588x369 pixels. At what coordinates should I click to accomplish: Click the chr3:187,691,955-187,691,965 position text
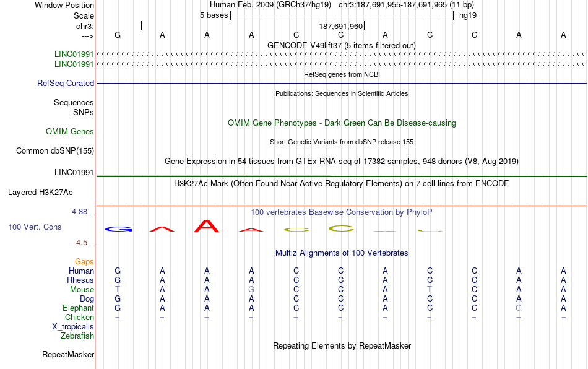pyautogui.click(x=406, y=5)
